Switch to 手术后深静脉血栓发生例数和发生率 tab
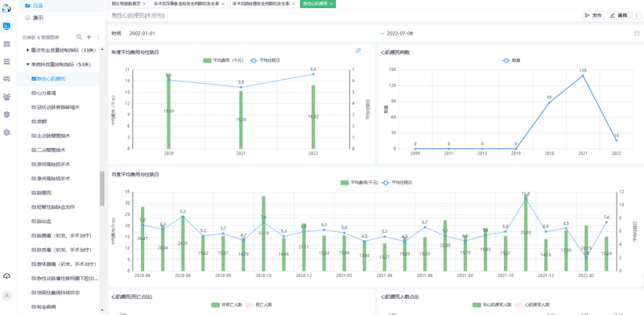The width and height of the screenshot is (644, 315). [187, 3]
